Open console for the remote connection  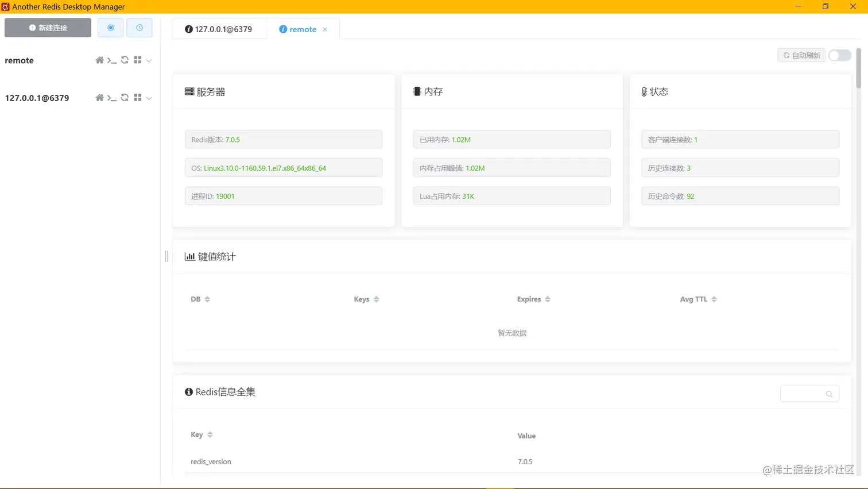pos(112,60)
